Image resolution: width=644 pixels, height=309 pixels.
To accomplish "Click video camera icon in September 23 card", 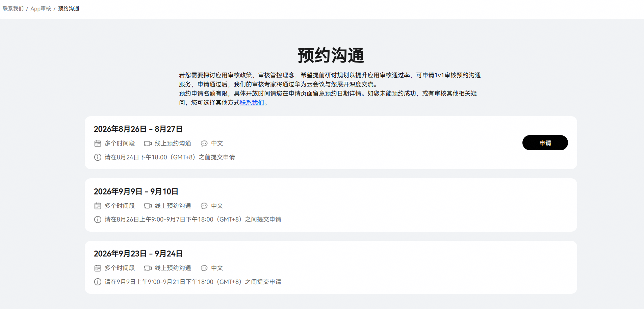I will [x=148, y=268].
